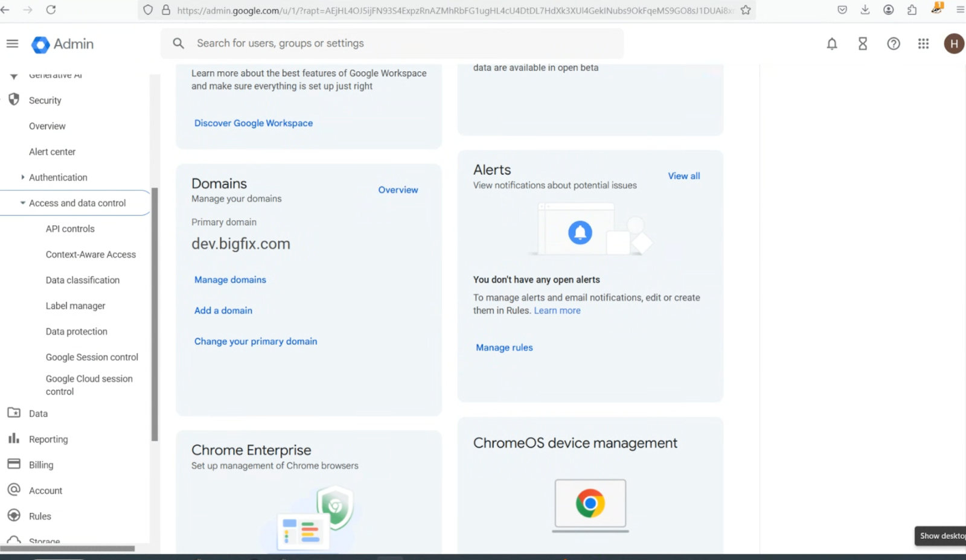Click the Manage domains link
Viewport: 966px width, 560px height.
tap(230, 280)
